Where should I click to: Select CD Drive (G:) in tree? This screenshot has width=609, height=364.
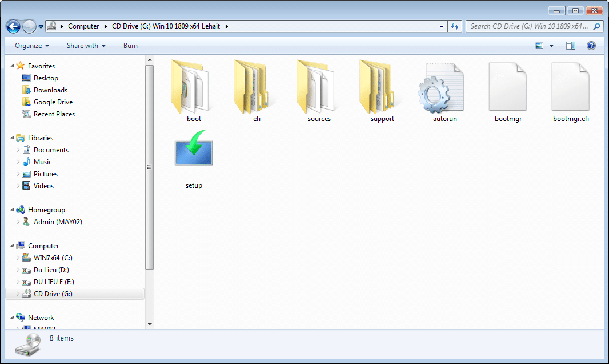(x=53, y=294)
